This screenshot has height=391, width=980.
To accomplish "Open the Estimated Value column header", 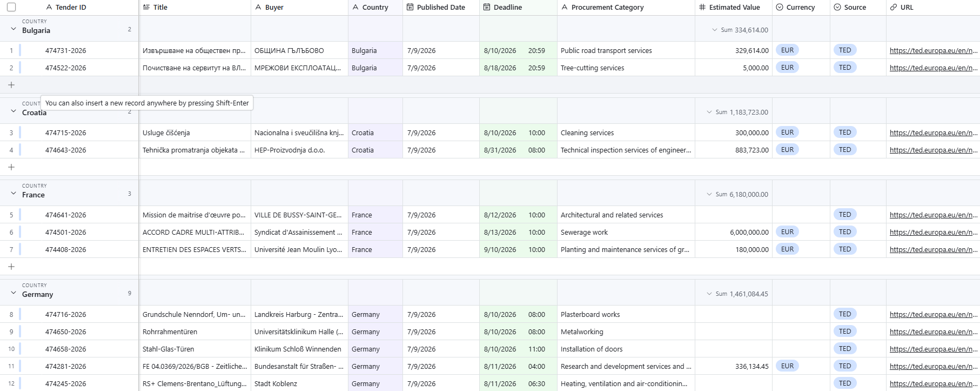I will click(x=734, y=8).
